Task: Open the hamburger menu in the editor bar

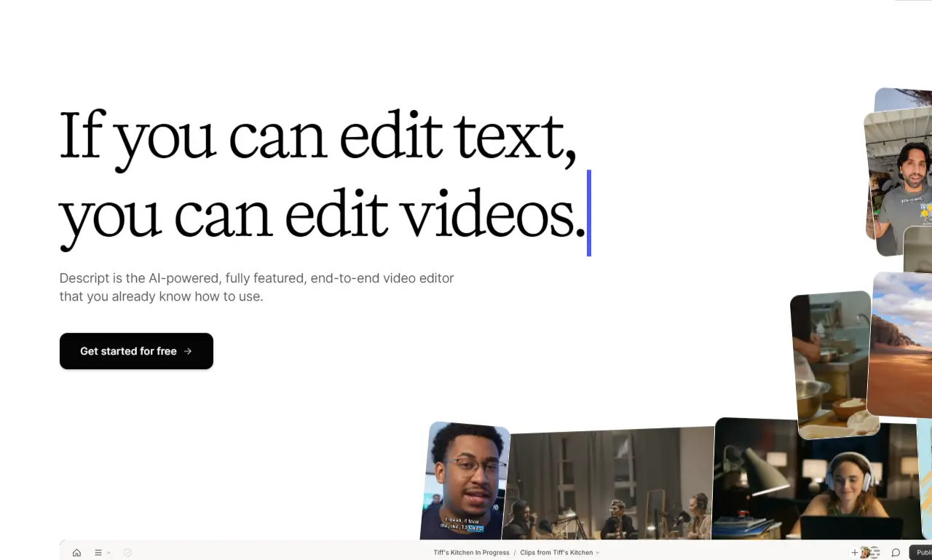Action: point(98,553)
